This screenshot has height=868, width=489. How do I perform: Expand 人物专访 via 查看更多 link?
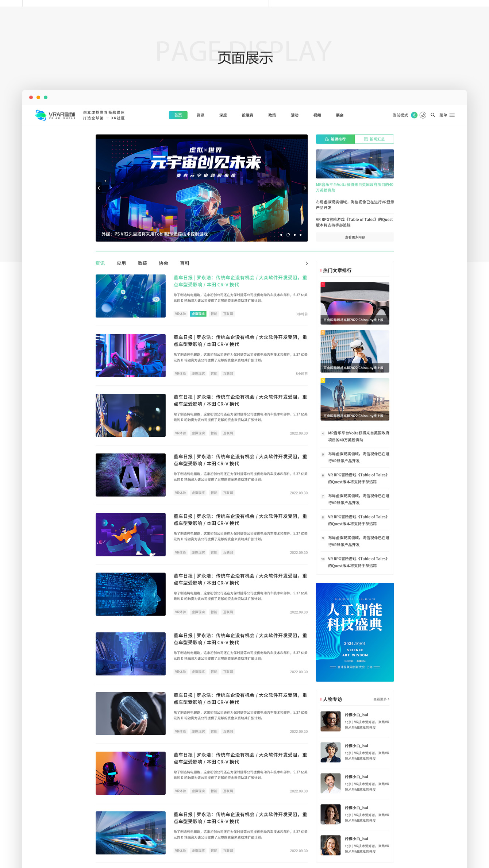pos(381,699)
